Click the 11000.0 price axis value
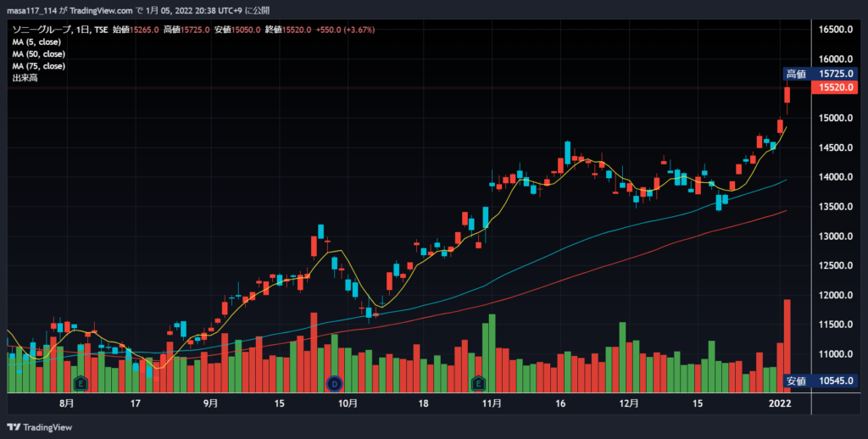 pyautogui.click(x=835, y=354)
